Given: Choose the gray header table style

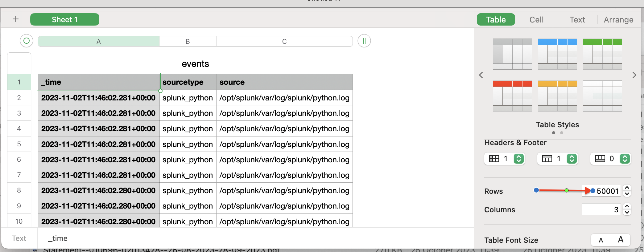Looking at the screenshot, I should [512, 54].
